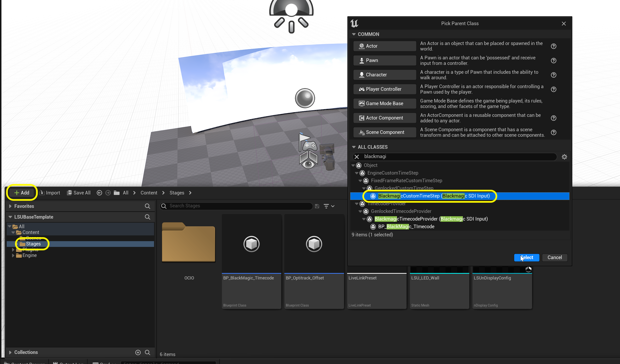Image resolution: width=620 pixels, height=364 pixels.
Task: Select the Content folder in tree
Action: (30, 233)
